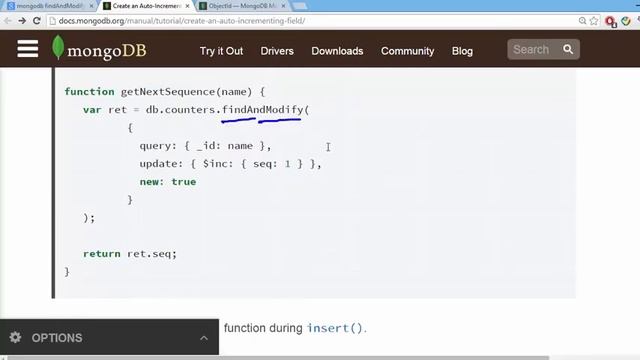Open Blog nav link
Image resolution: width=640 pixels, height=360 pixels.
(x=462, y=51)
